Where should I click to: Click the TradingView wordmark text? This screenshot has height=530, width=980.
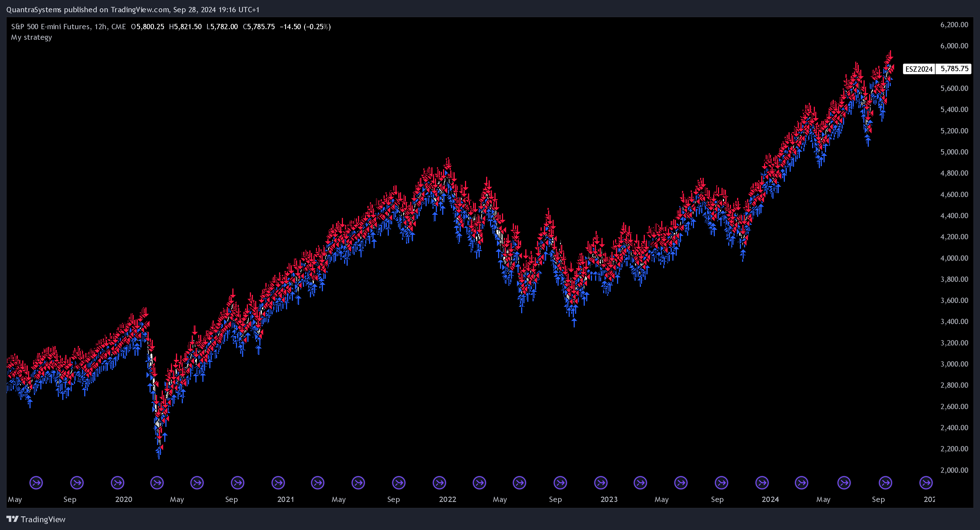coord(43,519)
